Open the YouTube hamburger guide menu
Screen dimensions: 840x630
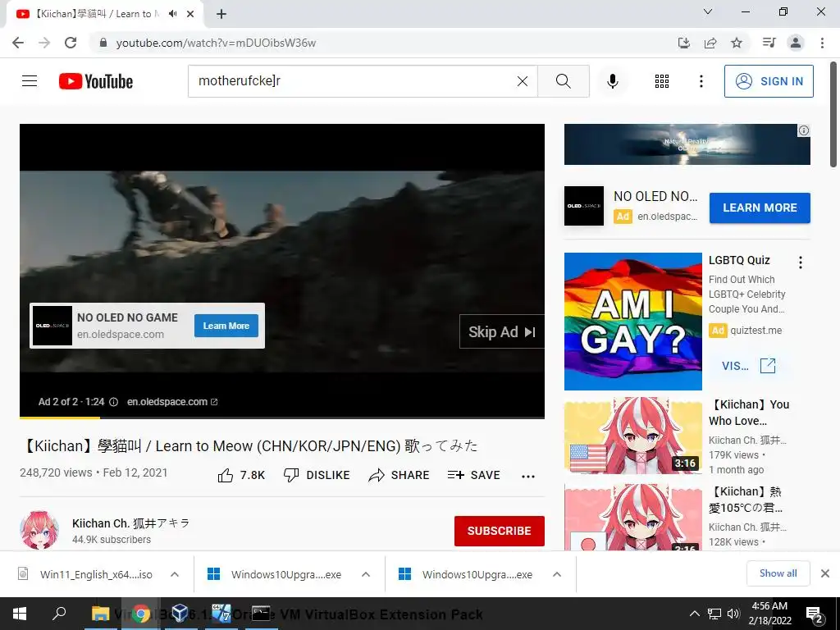[30, 81]
